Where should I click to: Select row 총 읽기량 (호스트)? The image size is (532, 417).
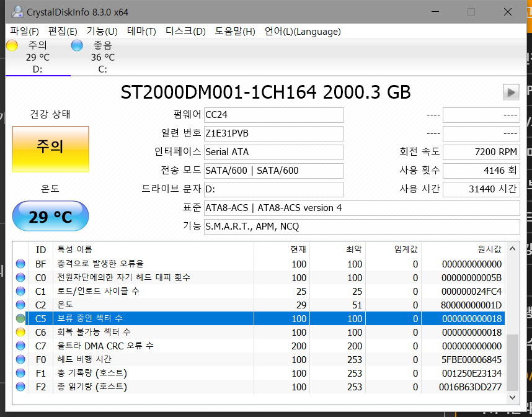tap(259, 387)
